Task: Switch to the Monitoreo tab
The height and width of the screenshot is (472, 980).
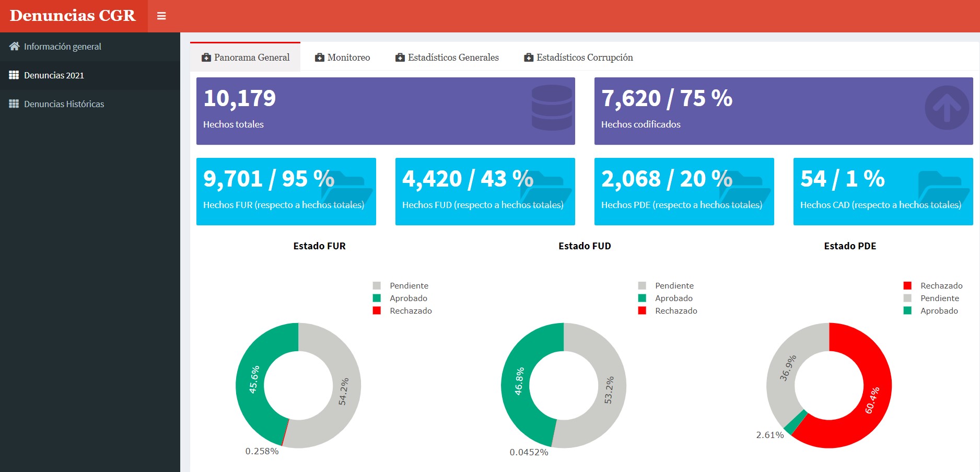Action: coord(342,57)
